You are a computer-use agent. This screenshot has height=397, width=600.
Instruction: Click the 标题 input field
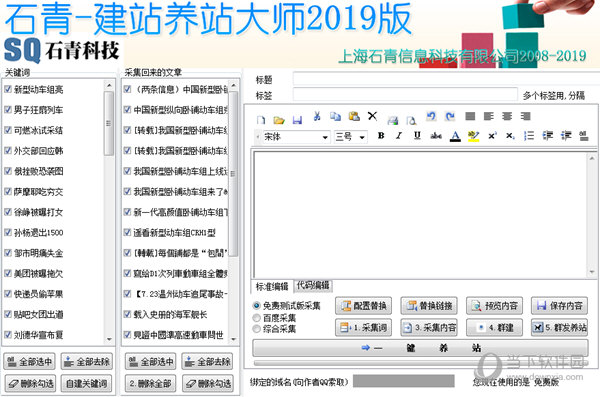445,79
